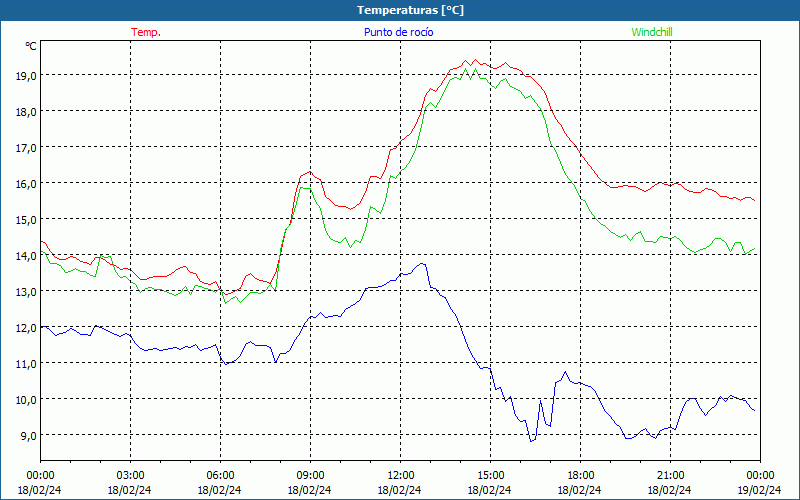Click the 15:00 time axis label
The image size is (800, 500).
[490, 476]
